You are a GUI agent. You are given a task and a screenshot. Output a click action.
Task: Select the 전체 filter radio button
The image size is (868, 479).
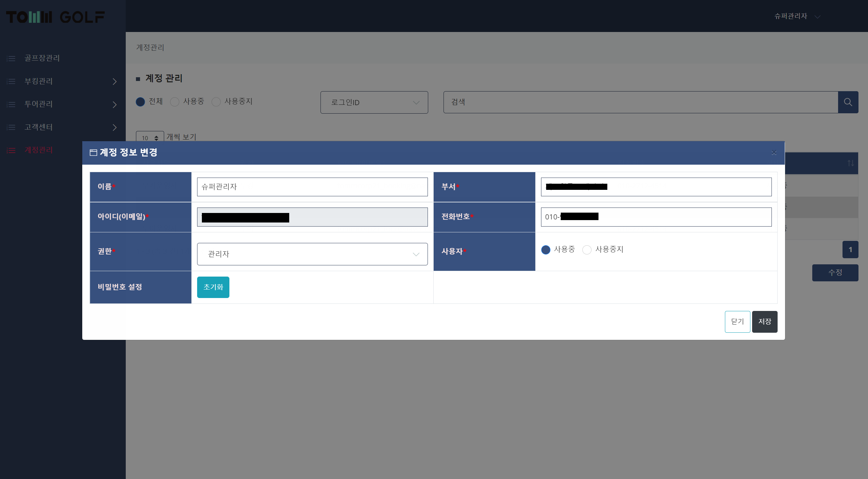(x=140, y=102)
